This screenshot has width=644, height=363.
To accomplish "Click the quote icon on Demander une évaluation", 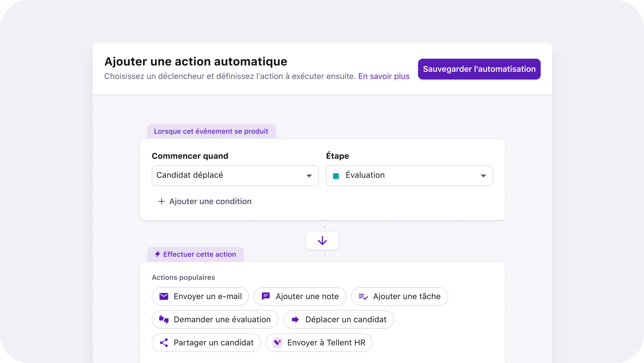I will (164, 319).
